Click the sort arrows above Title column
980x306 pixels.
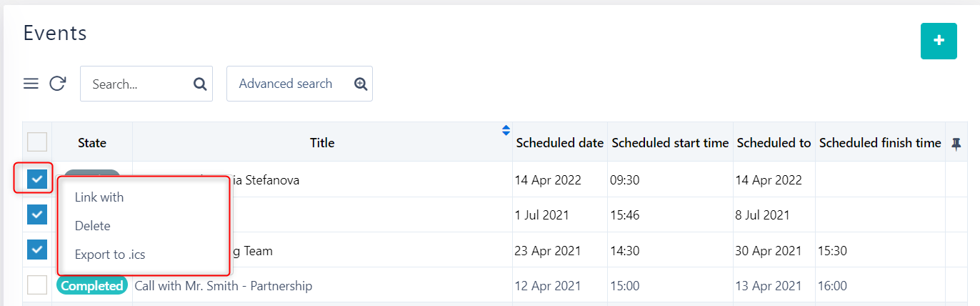506,130
